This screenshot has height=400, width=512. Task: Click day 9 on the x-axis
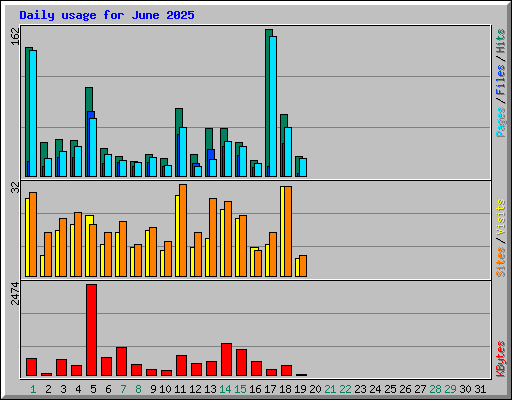[153, 389]
